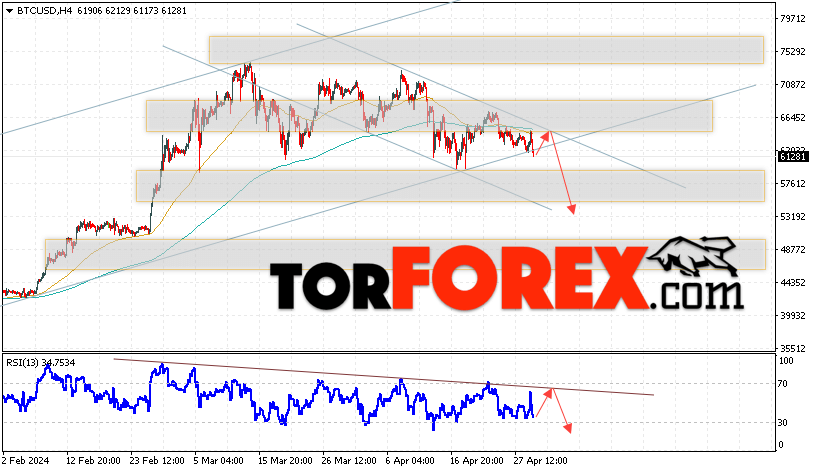Click the RSI scale value 30
Image resolution: width=816 pixels, height=472 pixels.
click(x=783, y=423)
